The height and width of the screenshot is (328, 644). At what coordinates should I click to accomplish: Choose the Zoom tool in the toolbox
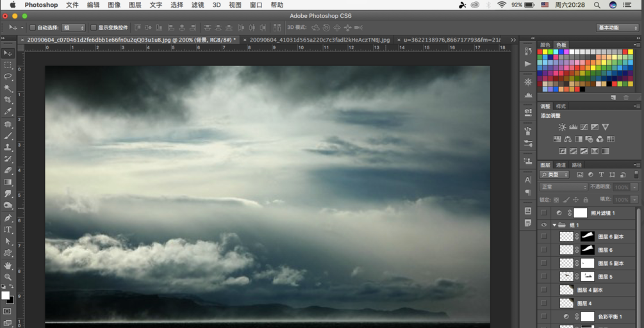8,277
